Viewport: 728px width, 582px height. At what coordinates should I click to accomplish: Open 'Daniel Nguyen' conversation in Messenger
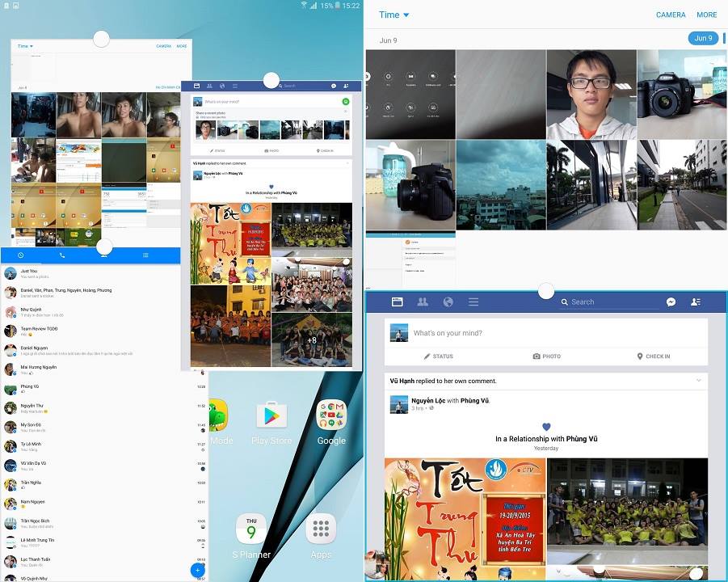(90, 350)
